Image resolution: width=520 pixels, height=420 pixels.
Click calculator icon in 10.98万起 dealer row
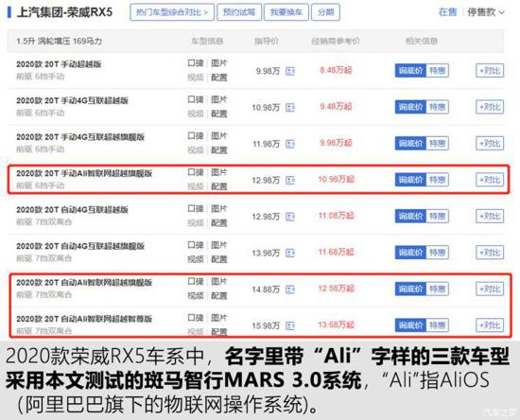(x=290, y=180)
